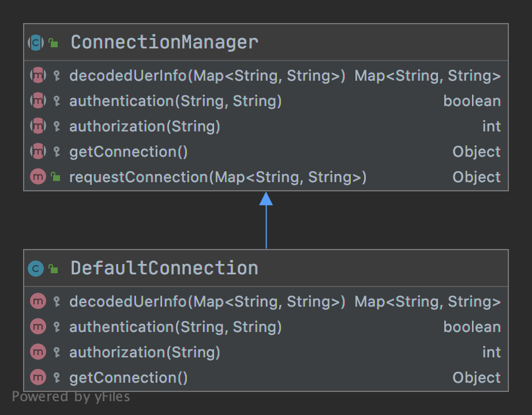Screen dimensions: 532x415
Task: Click the method icon beside DefaultConnection's authentication
Action: click(38, 326)
